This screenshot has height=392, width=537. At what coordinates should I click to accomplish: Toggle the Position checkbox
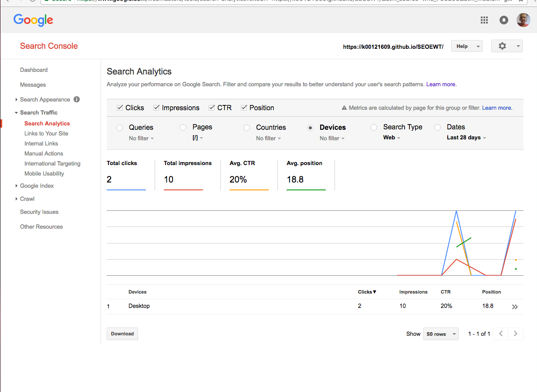pos(244,108)
